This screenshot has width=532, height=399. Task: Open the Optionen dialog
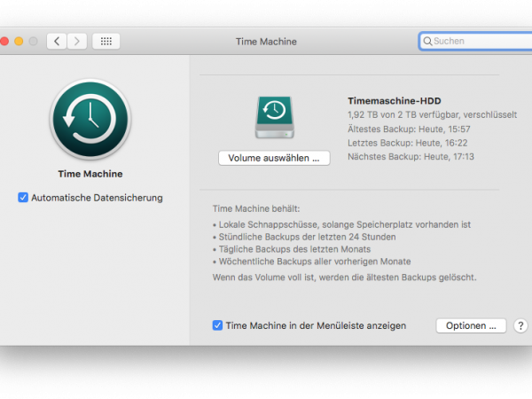pyautogui.click(x=471, y=325)
